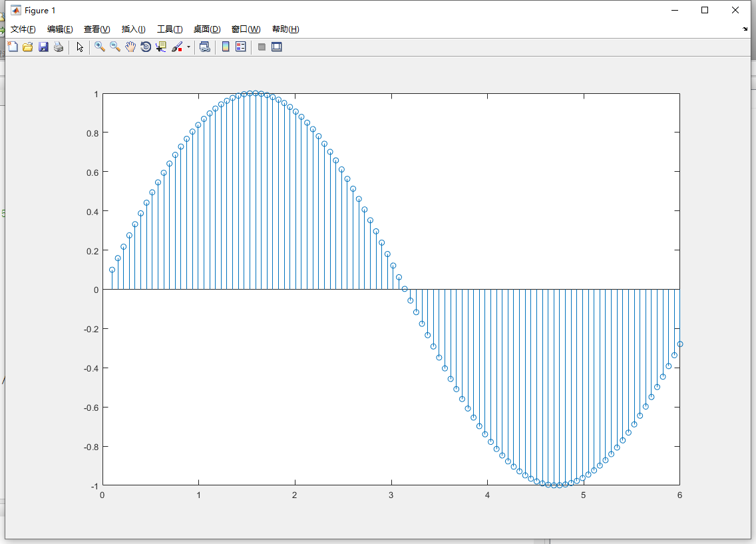The height and width of the screenshot is (544, 756).
Task: Maximize the Figure 1 window
Action: point(705,10)
